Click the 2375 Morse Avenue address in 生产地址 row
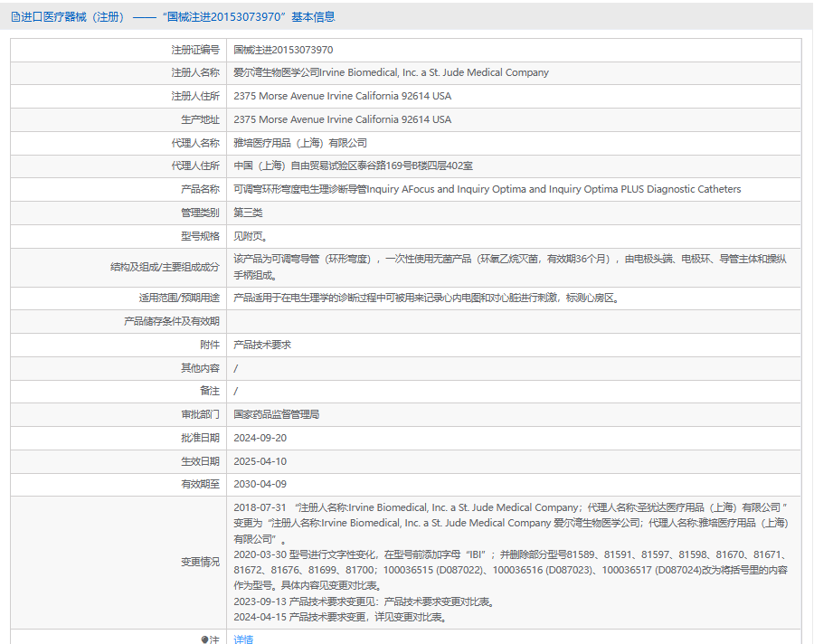This screenshot has height=644, width=814. 342,119
